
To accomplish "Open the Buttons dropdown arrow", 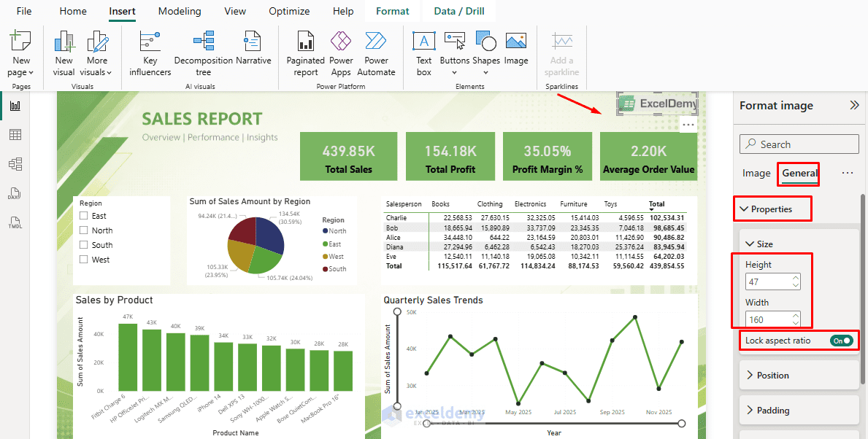I will coord(455,72).
